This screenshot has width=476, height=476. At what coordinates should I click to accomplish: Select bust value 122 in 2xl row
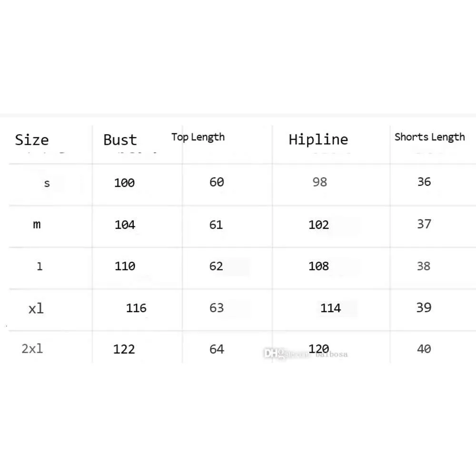coord(124,349)
